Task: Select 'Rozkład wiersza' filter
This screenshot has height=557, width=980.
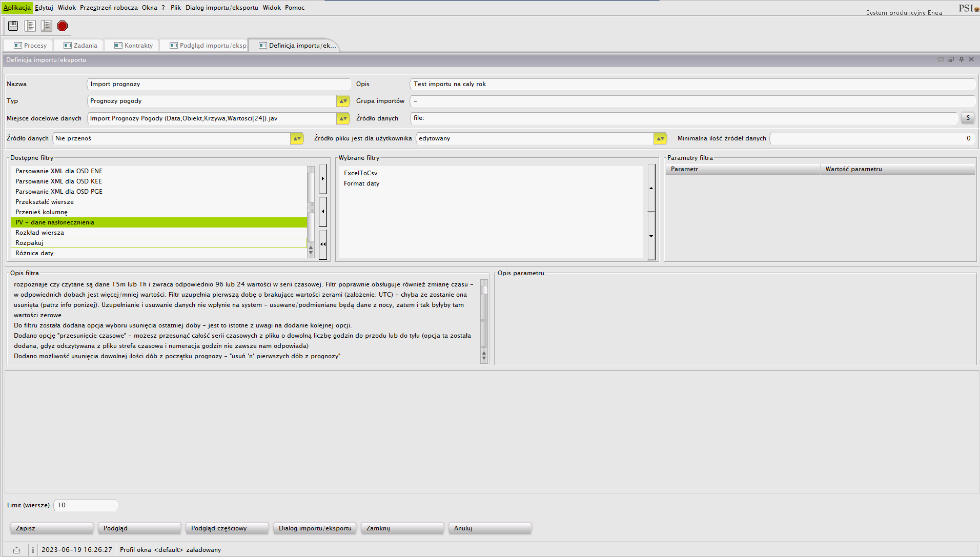Action: click(x=159, y=233)
